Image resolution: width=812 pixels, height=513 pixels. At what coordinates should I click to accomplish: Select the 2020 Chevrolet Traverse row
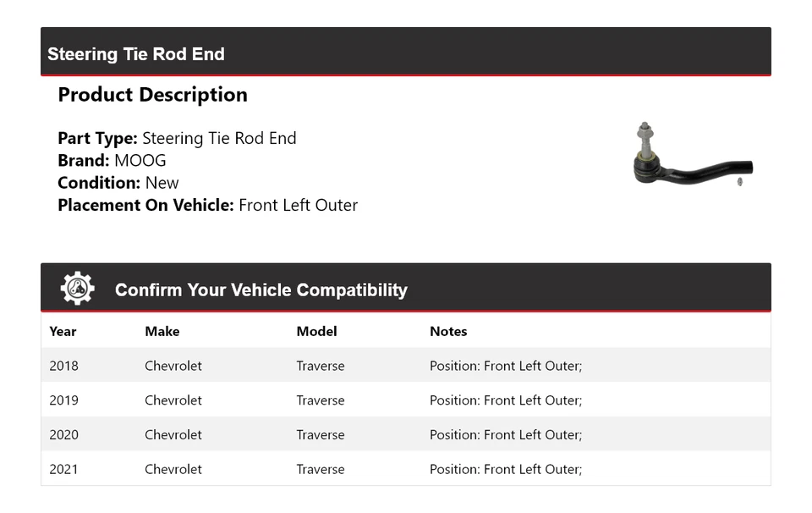(405, 435)
